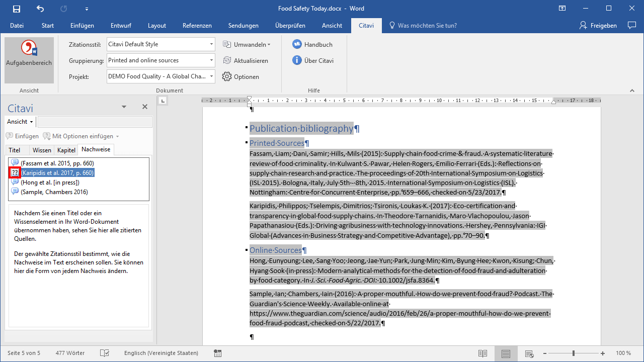This screenshot has width=644, height=362.
Task: Expand the Zitationsstil dropdown
Action: tap(211, 44)
